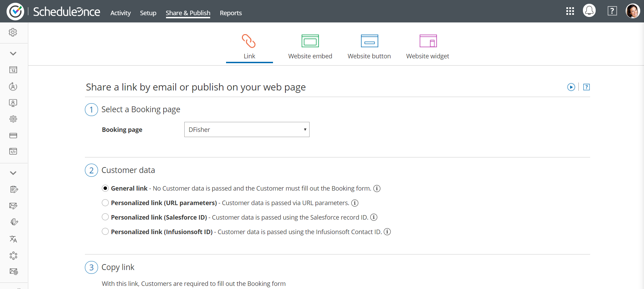Image resolution: width=644 pixels, height=289 pixels.
Task: Click the ScheduleOnce wordmark
Action: (x=67, y=12)
